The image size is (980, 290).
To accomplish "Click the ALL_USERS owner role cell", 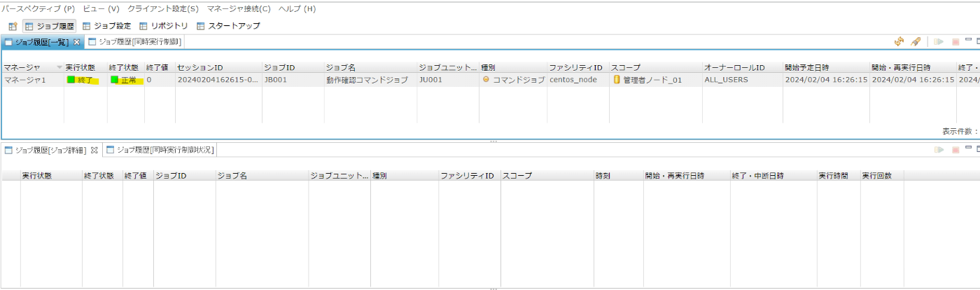I will (x=742, y=80).
